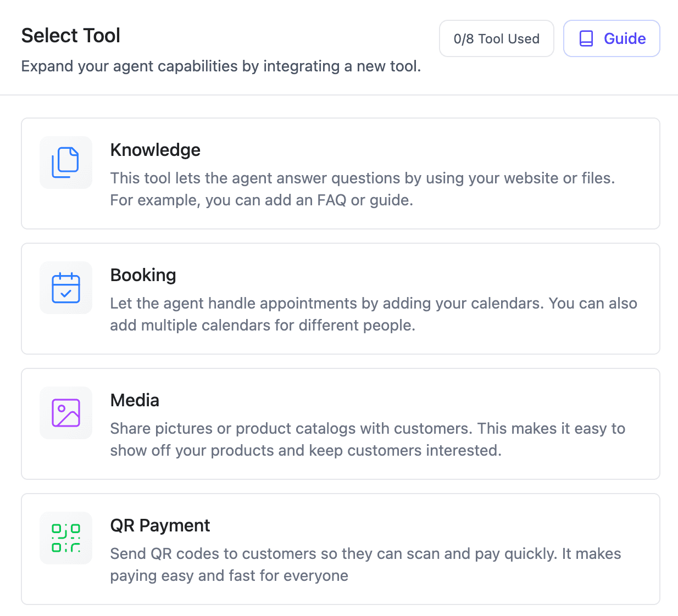The image size is (678, 616).
Task: Open the Guide button
Action: [x=624, y=38]
